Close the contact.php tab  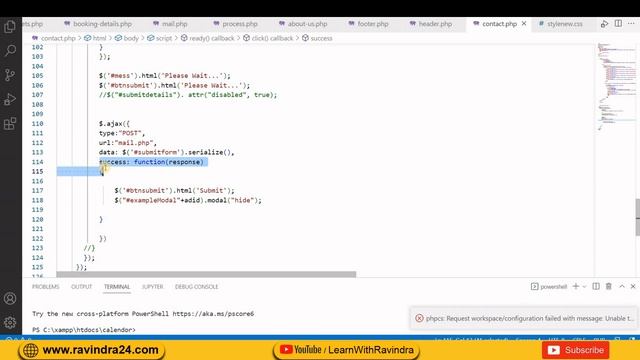(524, 24)
